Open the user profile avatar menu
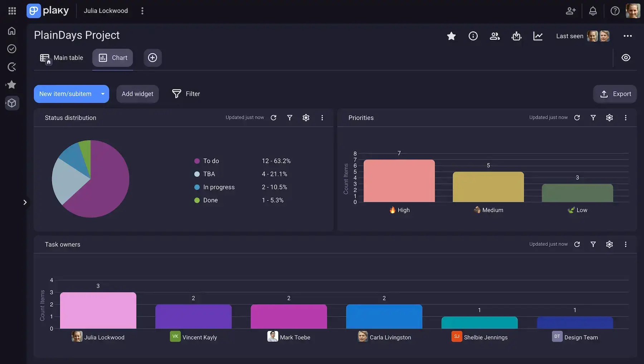The height and width of the screenshot is (364, 644). 633,11
